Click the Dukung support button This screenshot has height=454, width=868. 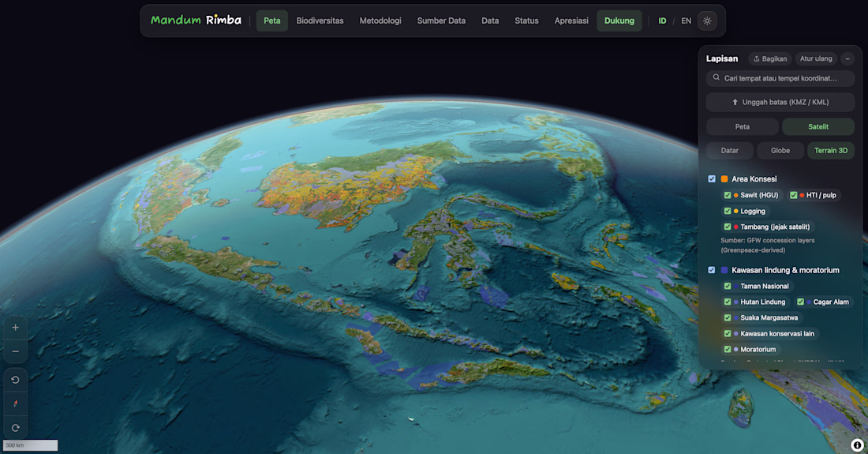tap(619, 21)
